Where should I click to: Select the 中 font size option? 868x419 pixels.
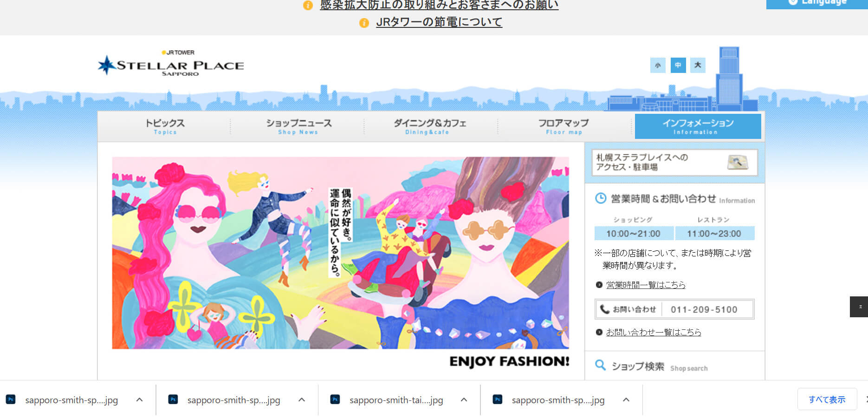coord(678,65)
